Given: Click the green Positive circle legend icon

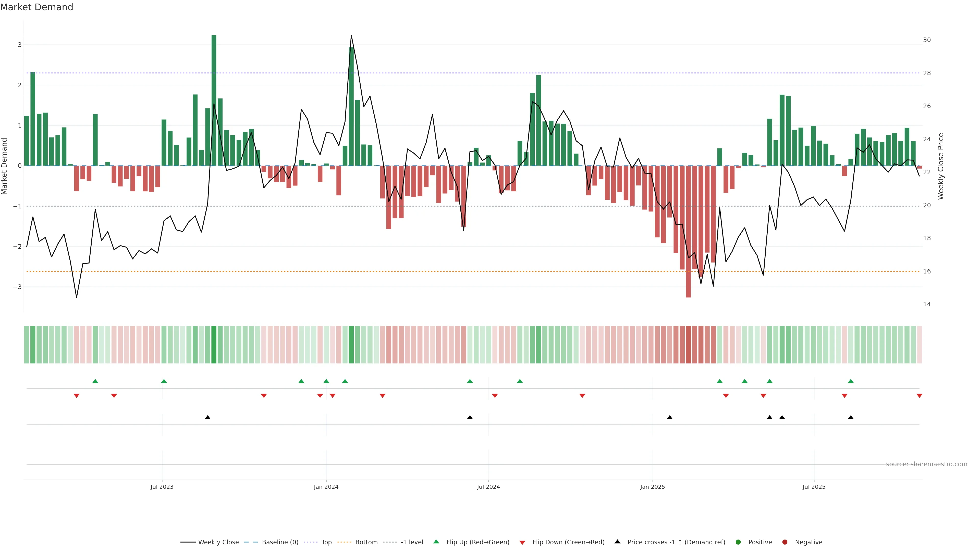Looking at the screenshot, I should point(738,542).
